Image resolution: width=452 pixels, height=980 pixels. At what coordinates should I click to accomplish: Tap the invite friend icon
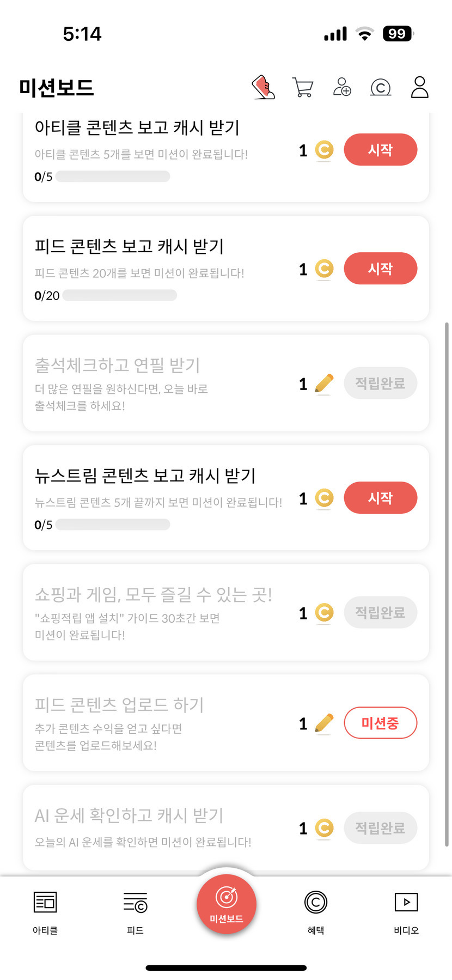(x=342, y=87)
